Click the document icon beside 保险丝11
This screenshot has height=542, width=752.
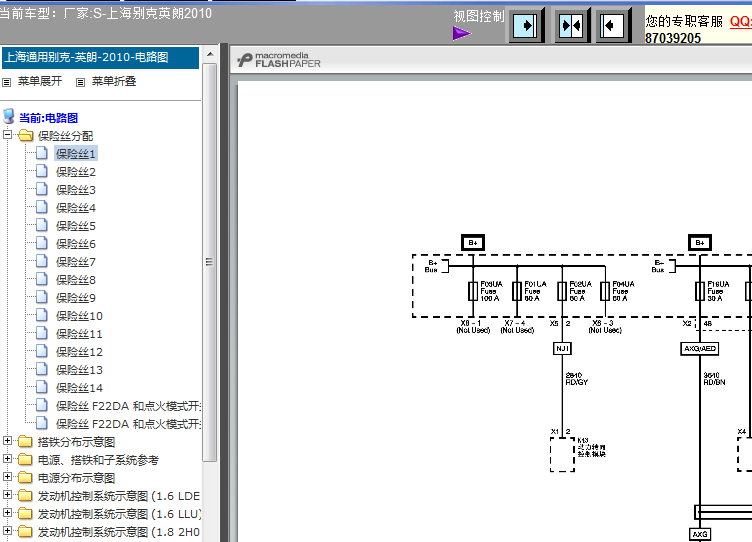pos(42,333)
